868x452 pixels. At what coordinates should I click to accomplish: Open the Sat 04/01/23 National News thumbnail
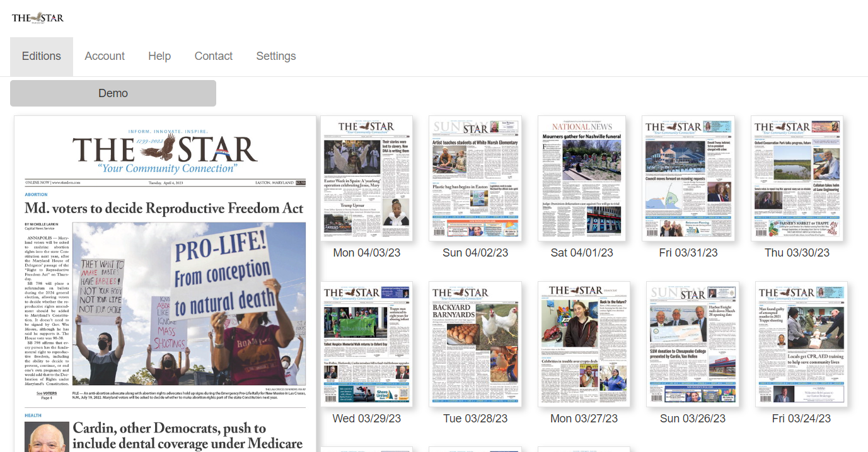click(x=582, y=178)
